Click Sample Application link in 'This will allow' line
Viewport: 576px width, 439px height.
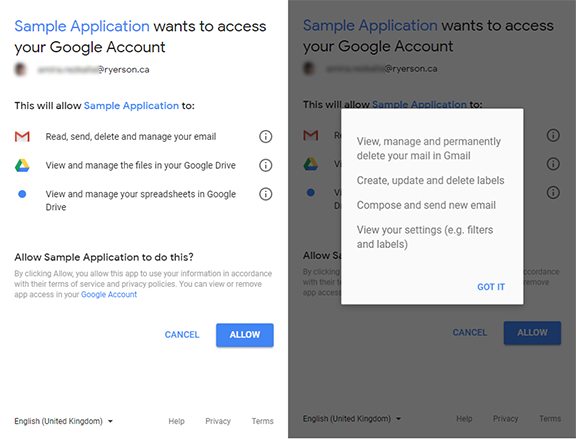coord(131,106)
